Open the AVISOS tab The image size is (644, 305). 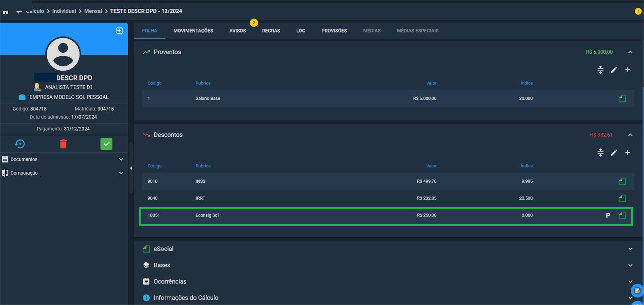tap(237, 31)
